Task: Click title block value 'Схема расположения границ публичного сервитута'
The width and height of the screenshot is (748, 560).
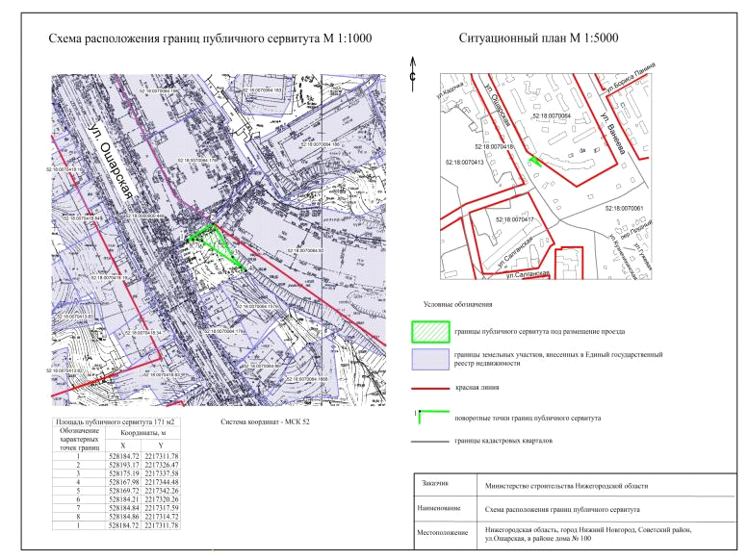Action: (562, 509)
